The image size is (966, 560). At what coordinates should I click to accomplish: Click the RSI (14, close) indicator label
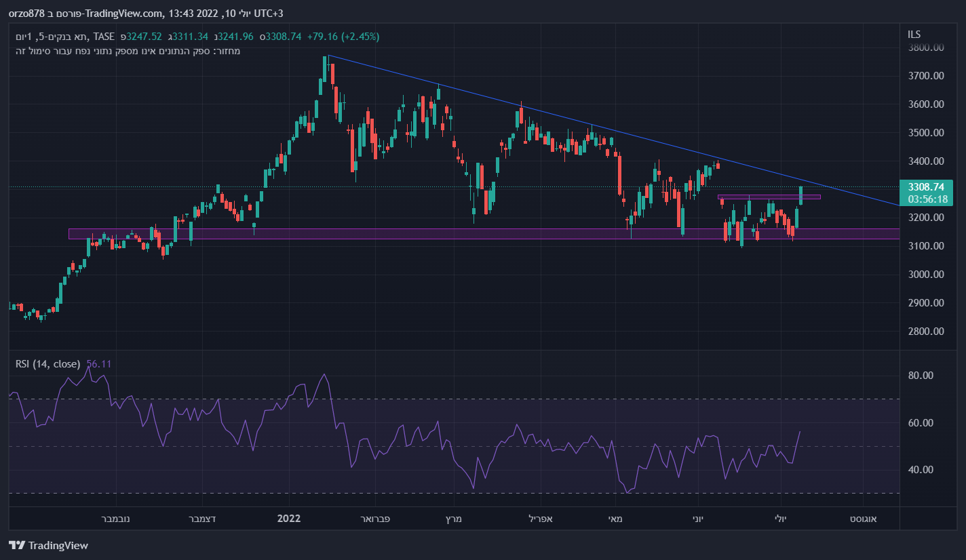[47, 364]
